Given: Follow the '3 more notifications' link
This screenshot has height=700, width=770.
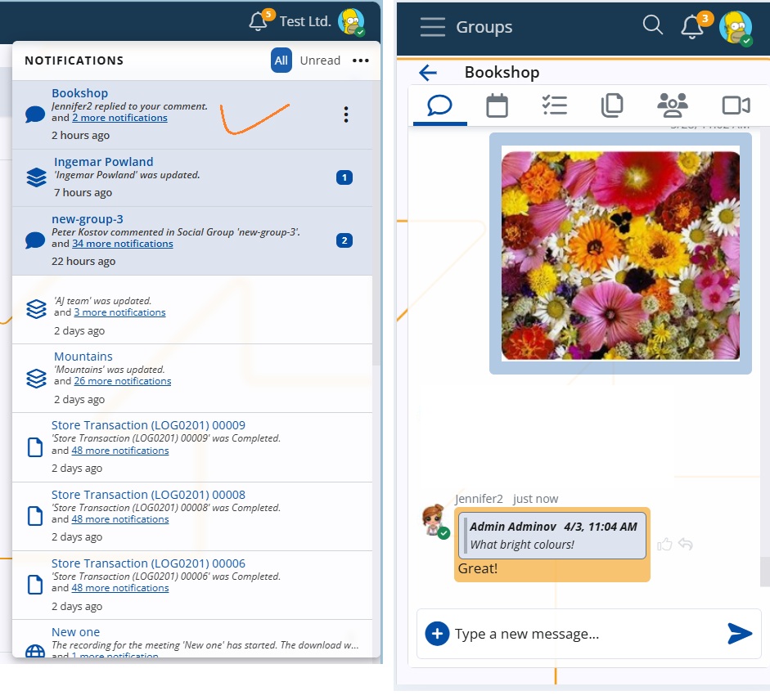Looking at the screenshot, I should point(119,312).
